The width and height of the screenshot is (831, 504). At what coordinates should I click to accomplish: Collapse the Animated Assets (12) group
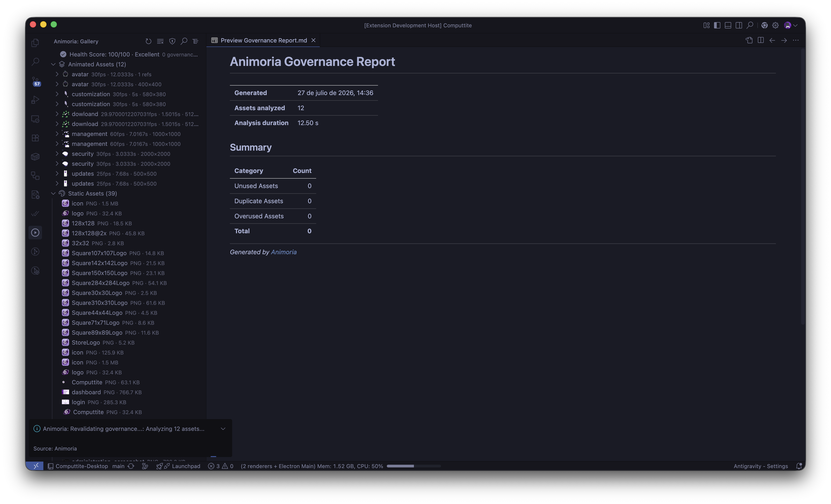coord(53,64)
